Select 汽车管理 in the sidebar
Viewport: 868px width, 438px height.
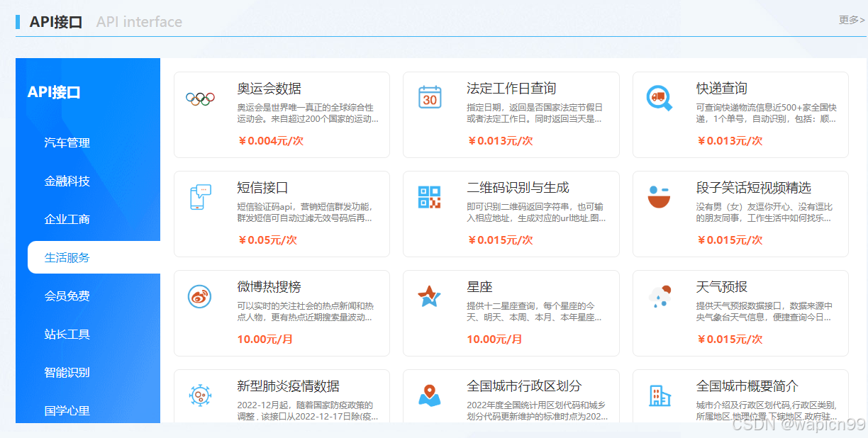[67, 142]
